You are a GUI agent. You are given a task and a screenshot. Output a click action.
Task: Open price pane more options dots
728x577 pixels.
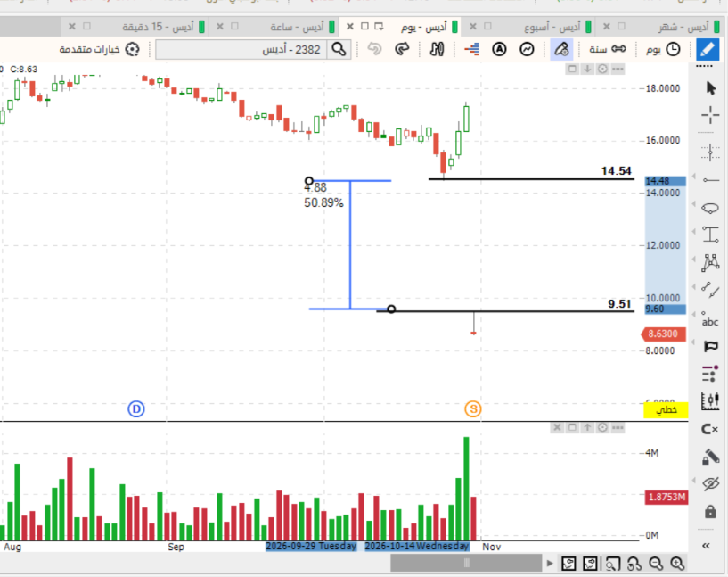[618, 70]
